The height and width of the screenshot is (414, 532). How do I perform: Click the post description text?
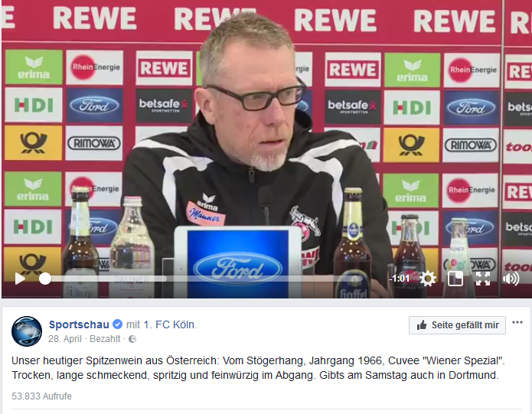pos(258,368)
